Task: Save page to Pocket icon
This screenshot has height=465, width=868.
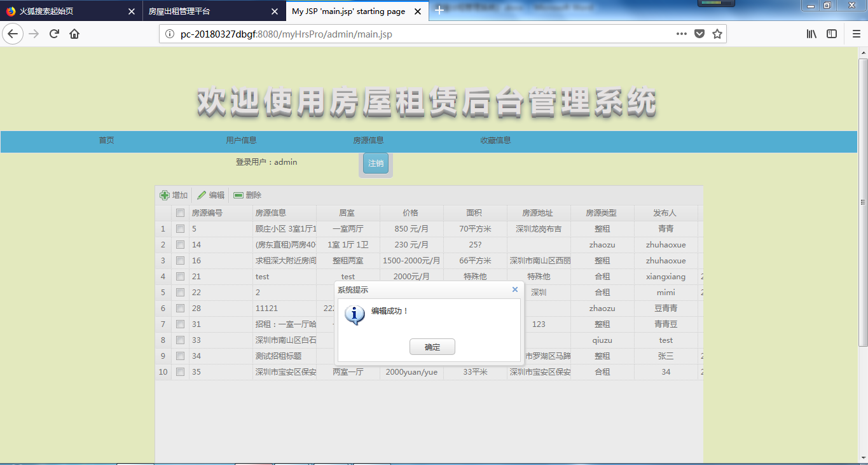Action: click(699, 34)
